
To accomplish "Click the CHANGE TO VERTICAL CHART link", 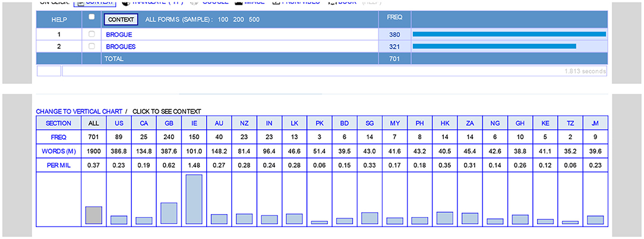I will coord(79,112).
